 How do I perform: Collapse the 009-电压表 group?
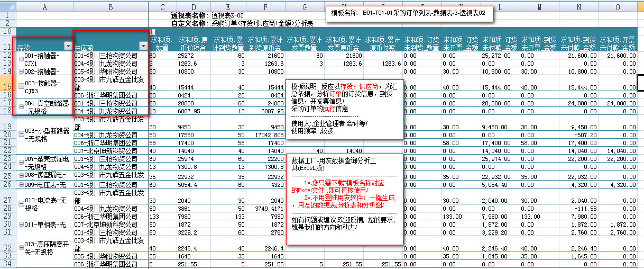(21, 184)
